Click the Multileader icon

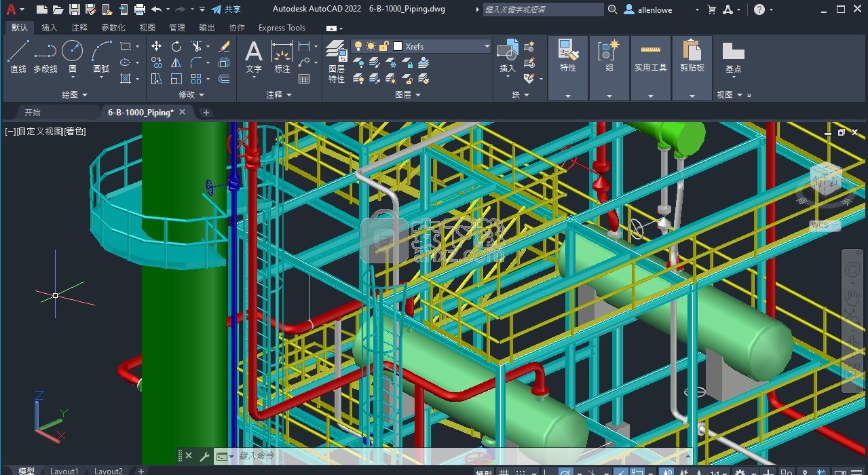click(x=304, y=62)
